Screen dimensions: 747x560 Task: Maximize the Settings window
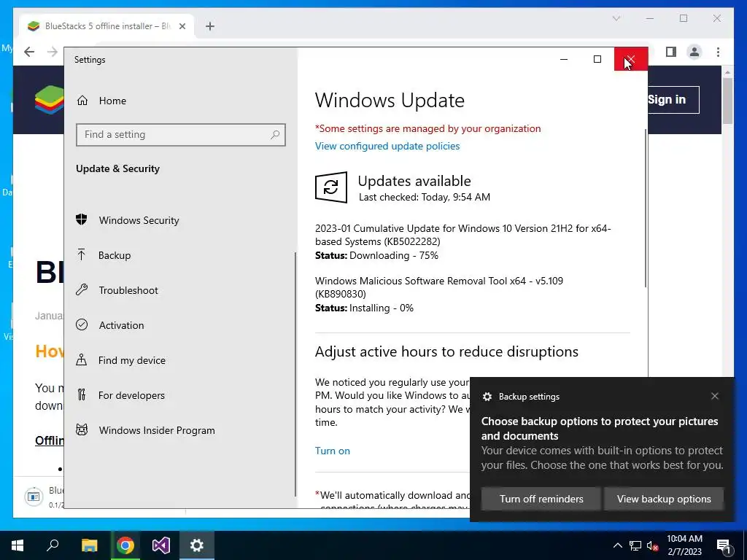[597, 59]
